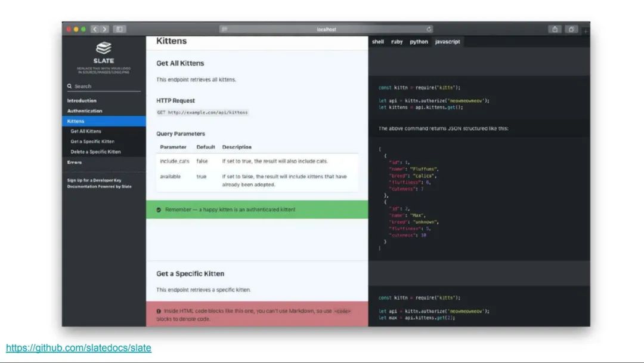Click the Get All Kittens heading
This screenshot has height=363, width=644.
click(x=180, y=63)
